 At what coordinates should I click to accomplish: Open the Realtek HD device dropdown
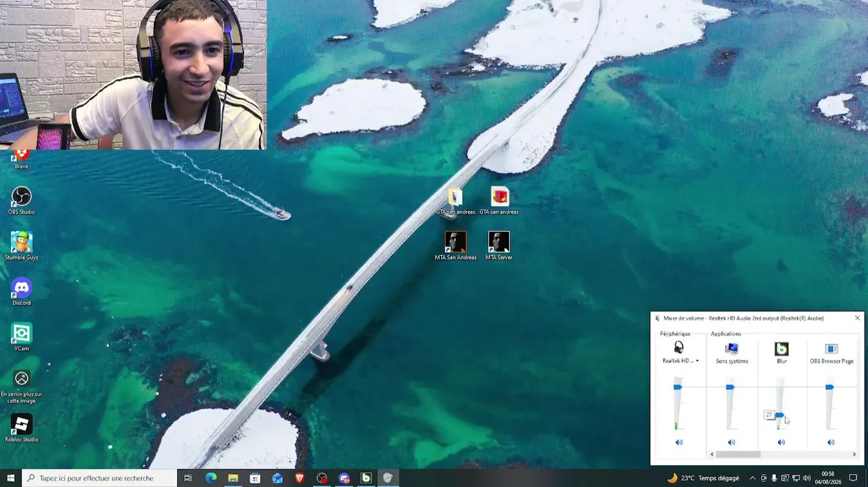pos(698,361)
